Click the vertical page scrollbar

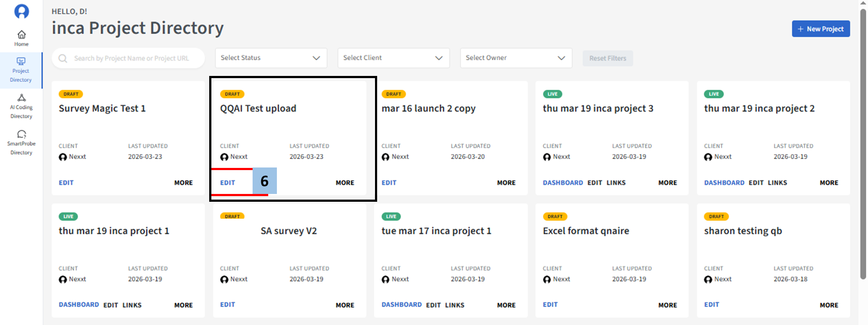863,143
